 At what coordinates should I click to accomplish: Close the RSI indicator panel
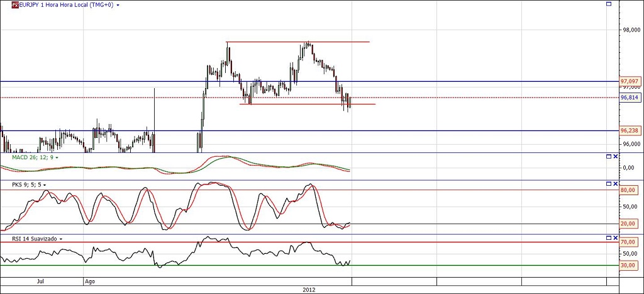click(615, 238)
